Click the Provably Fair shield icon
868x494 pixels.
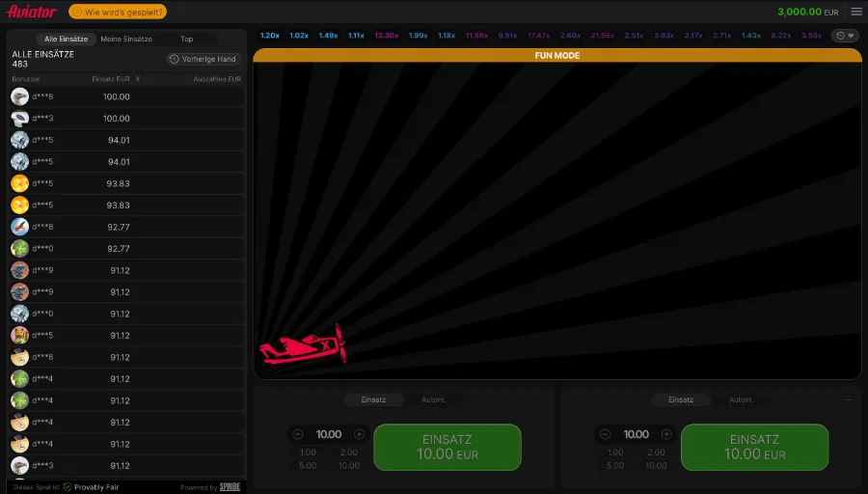pos(68,487)
